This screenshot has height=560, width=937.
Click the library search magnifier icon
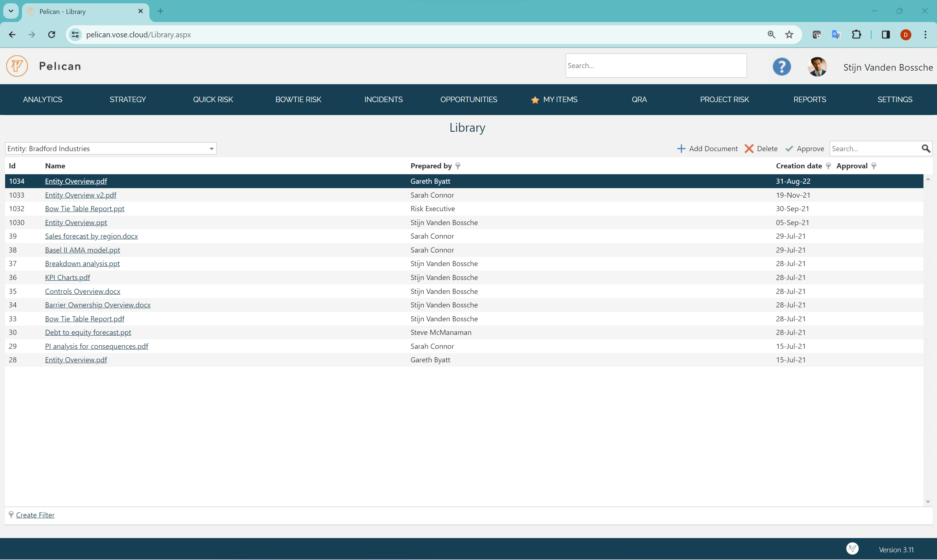coord(926,148)
